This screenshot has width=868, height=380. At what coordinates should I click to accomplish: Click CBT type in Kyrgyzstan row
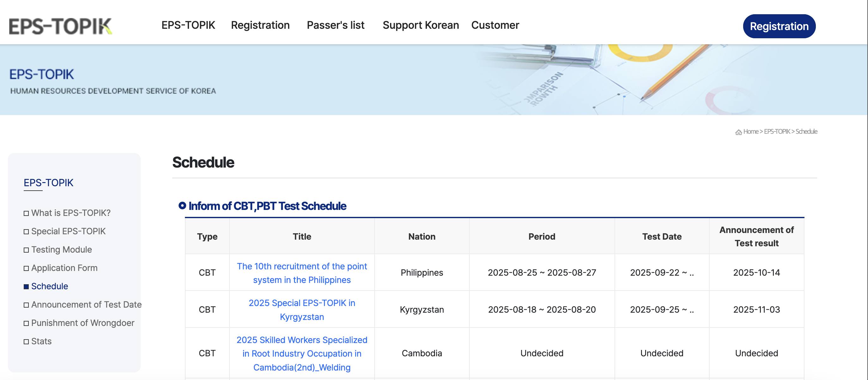207,310
